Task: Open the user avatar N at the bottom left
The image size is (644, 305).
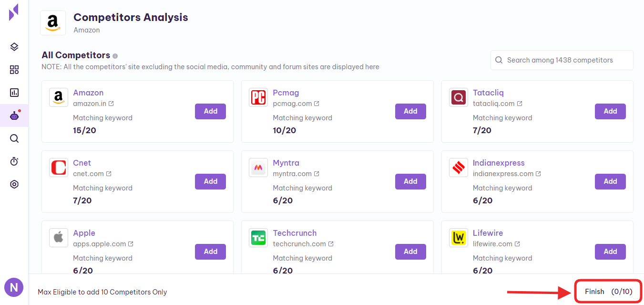Action: [14, 287]
